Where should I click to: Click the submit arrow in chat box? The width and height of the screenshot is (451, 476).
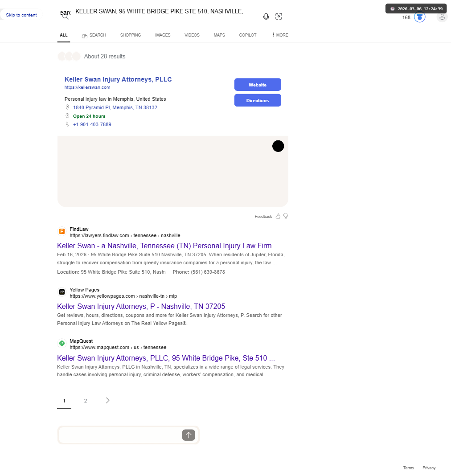click(189, 435)
